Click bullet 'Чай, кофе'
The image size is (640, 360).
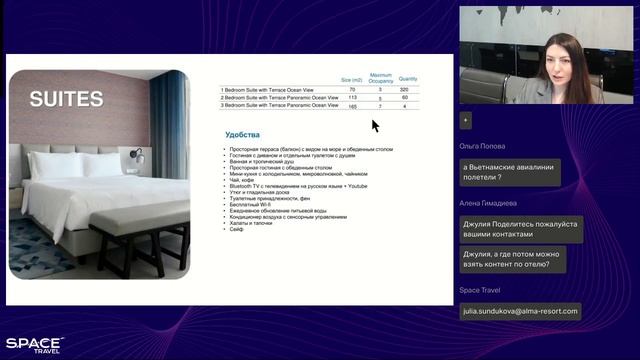coord(242,180)
